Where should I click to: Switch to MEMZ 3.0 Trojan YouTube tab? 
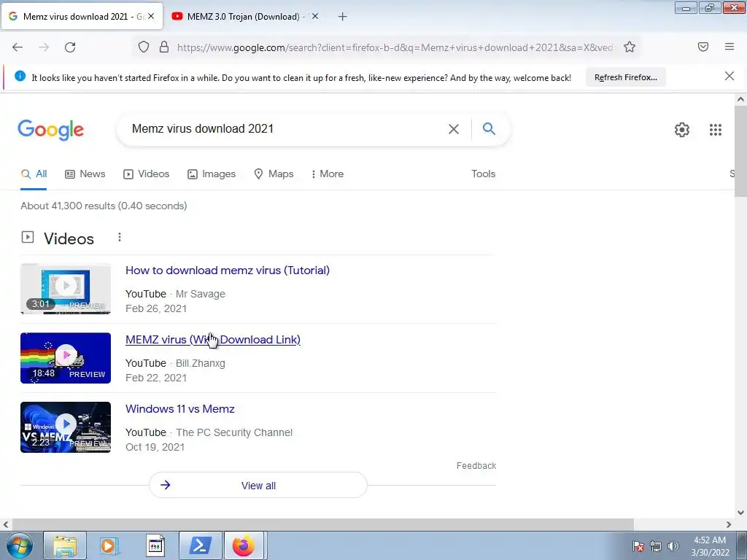(244, 17)
